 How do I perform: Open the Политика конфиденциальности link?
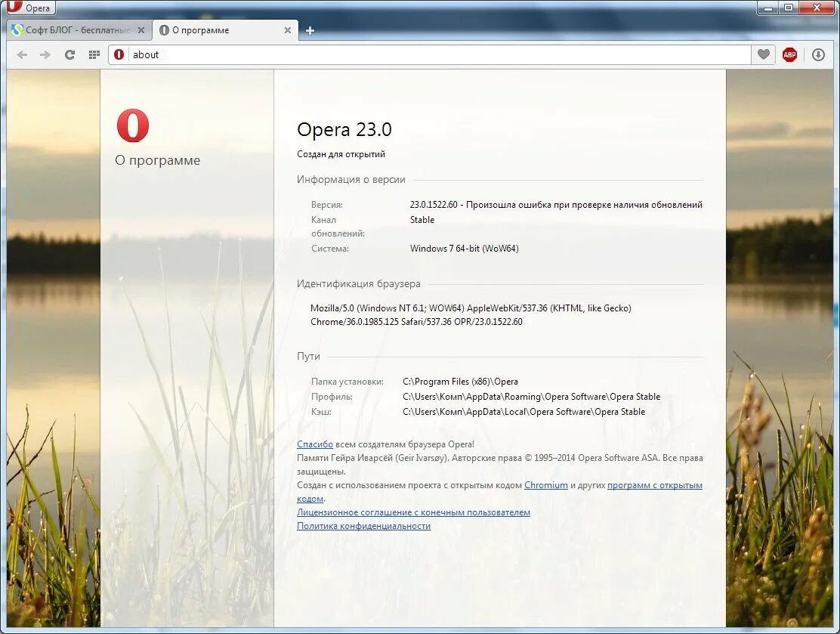click(364, 526)
